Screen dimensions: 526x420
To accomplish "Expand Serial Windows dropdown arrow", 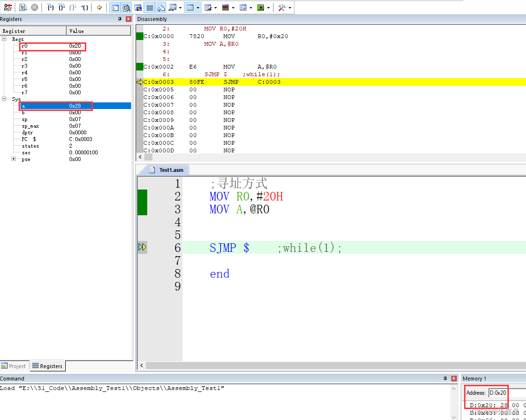I will tap(215, 8).
